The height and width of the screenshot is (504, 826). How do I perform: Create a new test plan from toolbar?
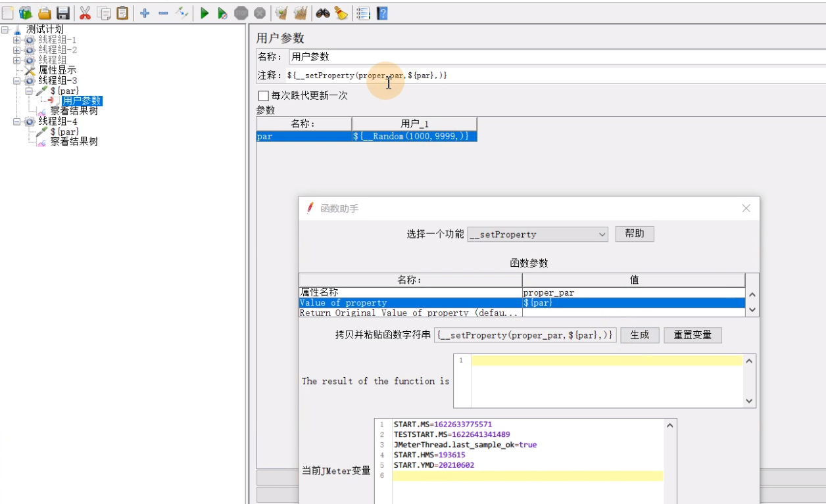(x=8, y=12)
